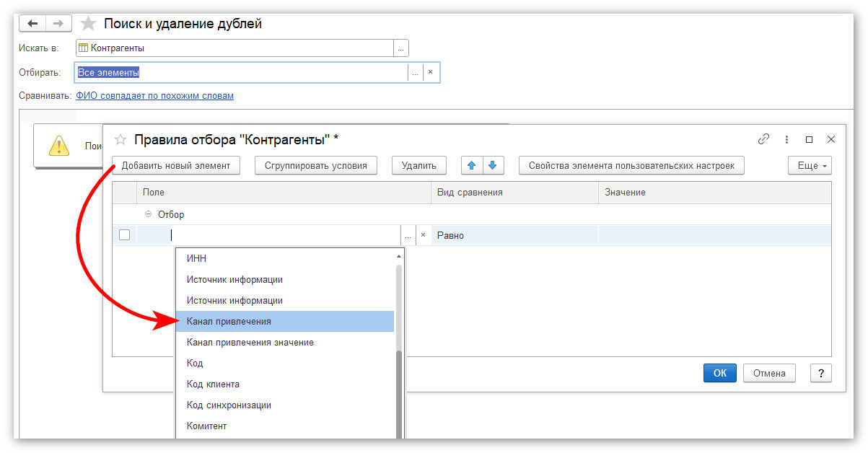Screen dimensions: 868x453
Task: Click "Сгруппировать условия" button
Action: pos(316,165)
